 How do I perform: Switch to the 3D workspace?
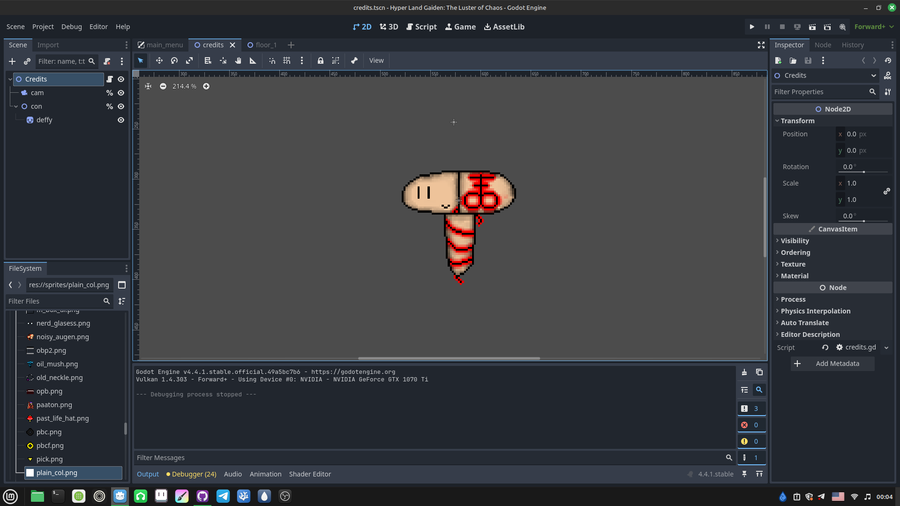[x=389, y=26]
